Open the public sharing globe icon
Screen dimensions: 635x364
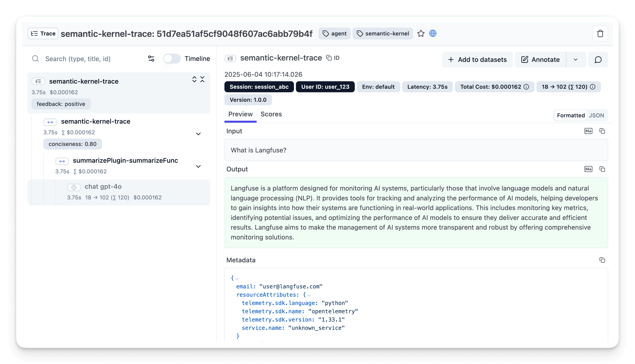point(433,34)
